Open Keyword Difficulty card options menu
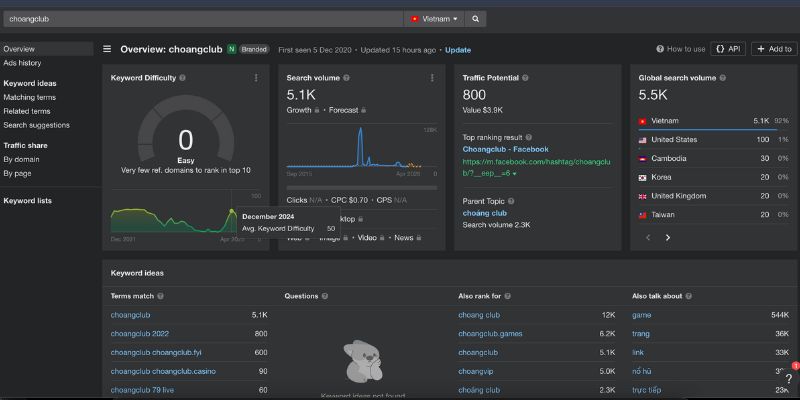 tap(256, 78)
